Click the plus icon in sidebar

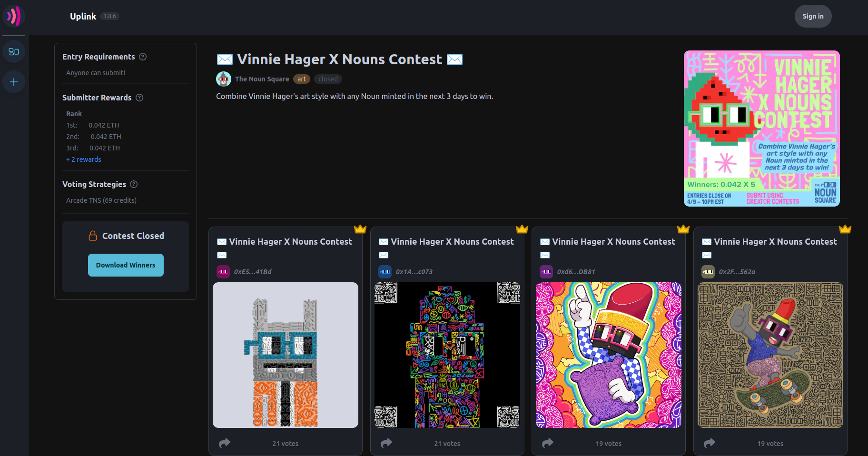(14, 82)
